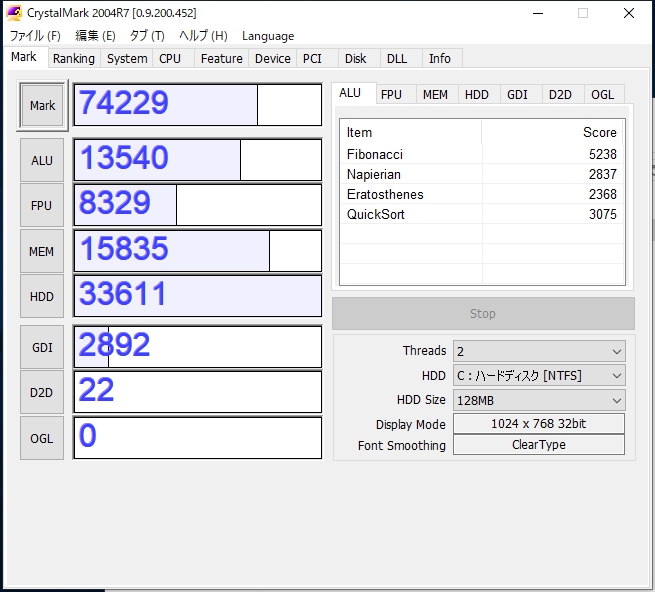Switch to the Ranking tab
655x592 pixels.
[x=74, y=59]
